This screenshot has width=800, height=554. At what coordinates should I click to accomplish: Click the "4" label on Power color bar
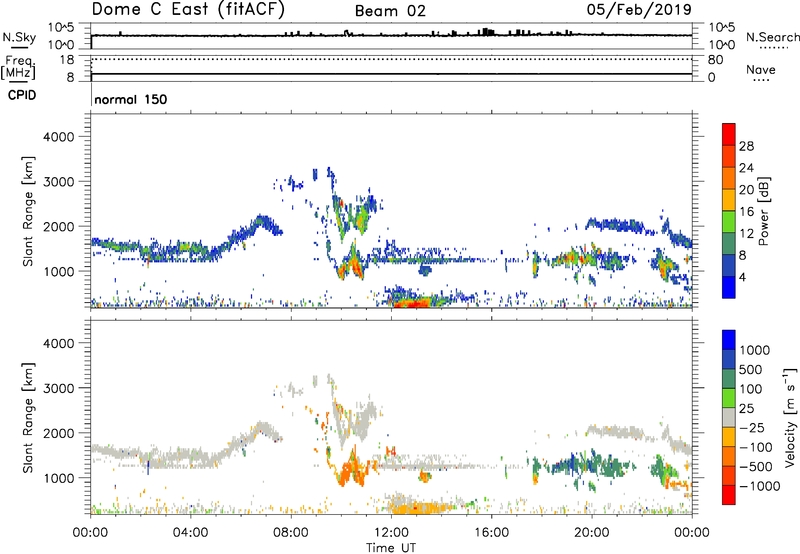(x=742, y=277)
